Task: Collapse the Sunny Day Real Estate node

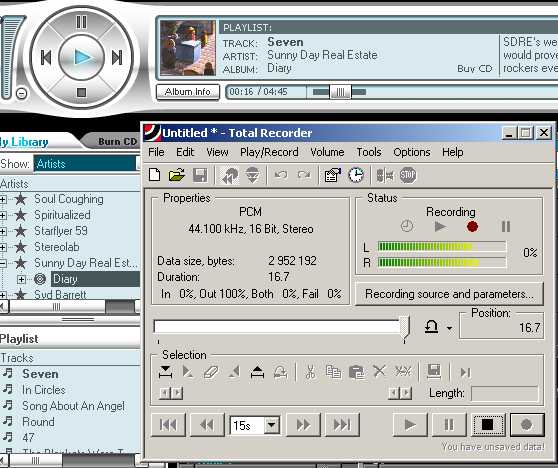Action: [x=3, y=263]
